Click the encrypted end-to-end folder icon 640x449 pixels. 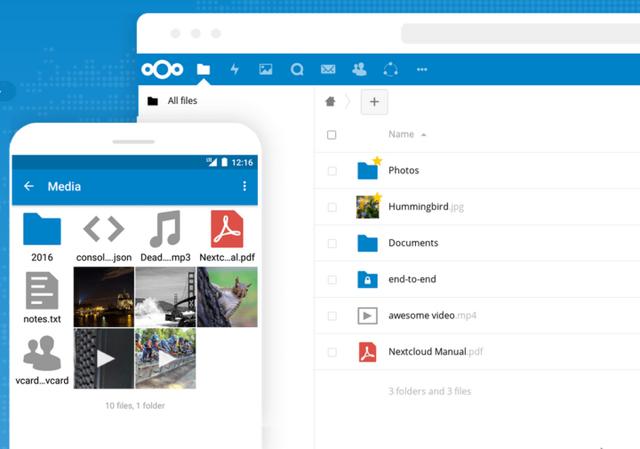tap(367, 280)
